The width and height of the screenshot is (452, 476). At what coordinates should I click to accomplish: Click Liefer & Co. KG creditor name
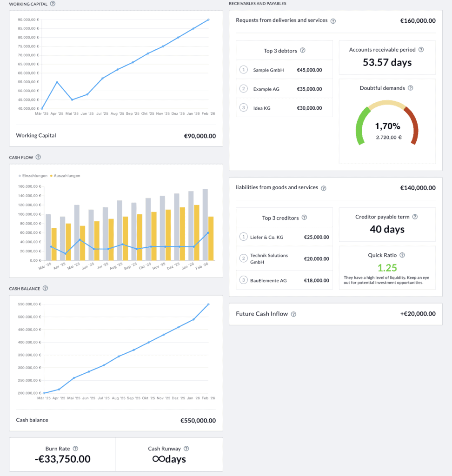pos(267,238)
